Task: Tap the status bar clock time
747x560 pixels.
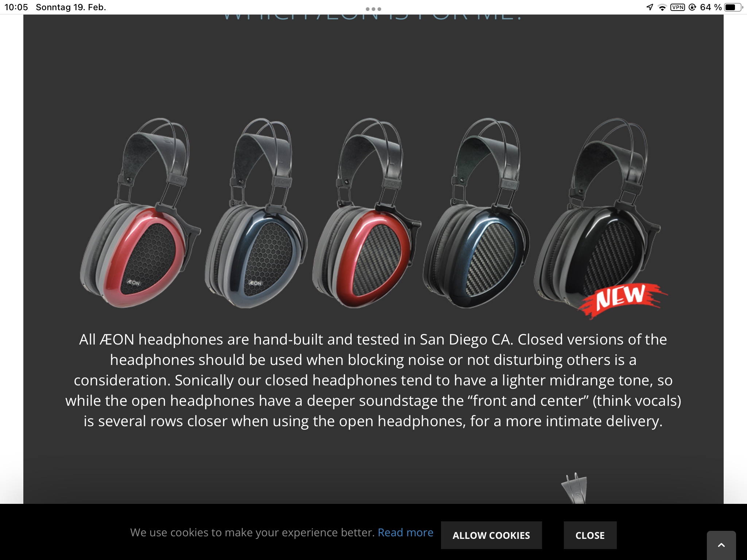Action: pyautogui.click(x=16, y=7)
